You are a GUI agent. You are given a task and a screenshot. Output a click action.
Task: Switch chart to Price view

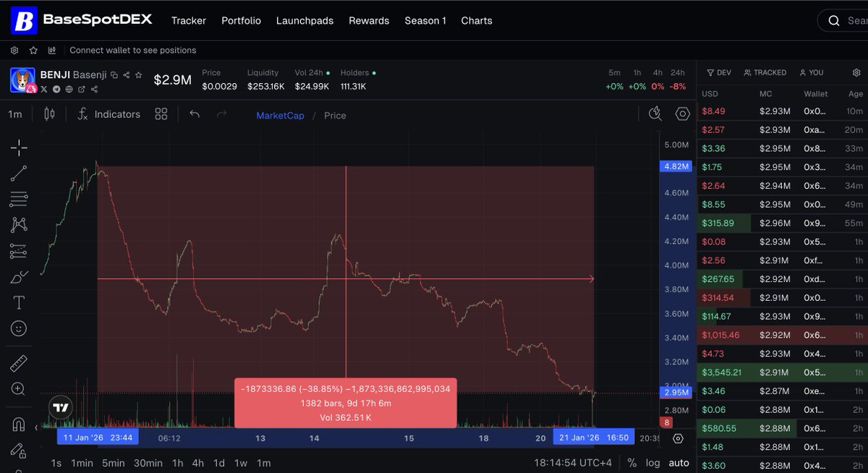[x=335, y=116]
